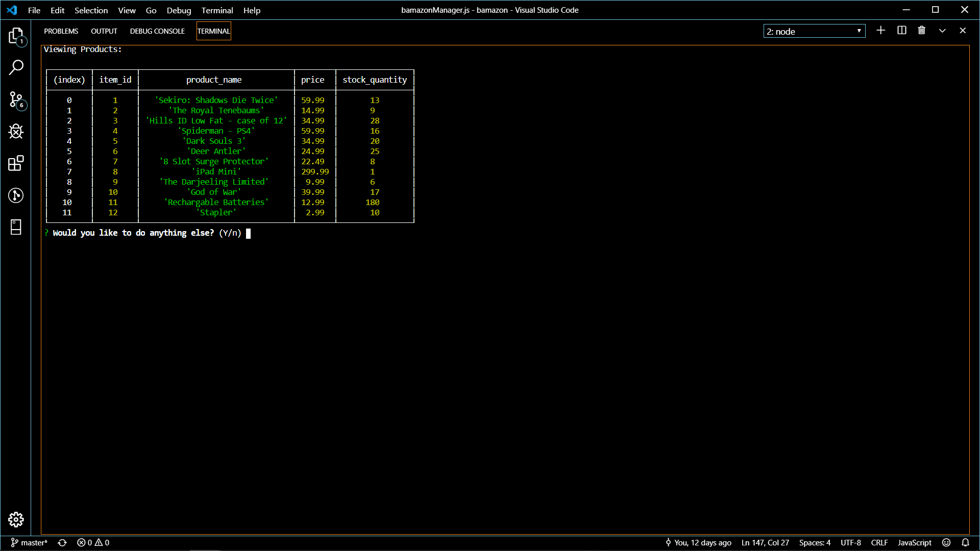
Task: Open the Debug menu
Action: pos(179,10)
